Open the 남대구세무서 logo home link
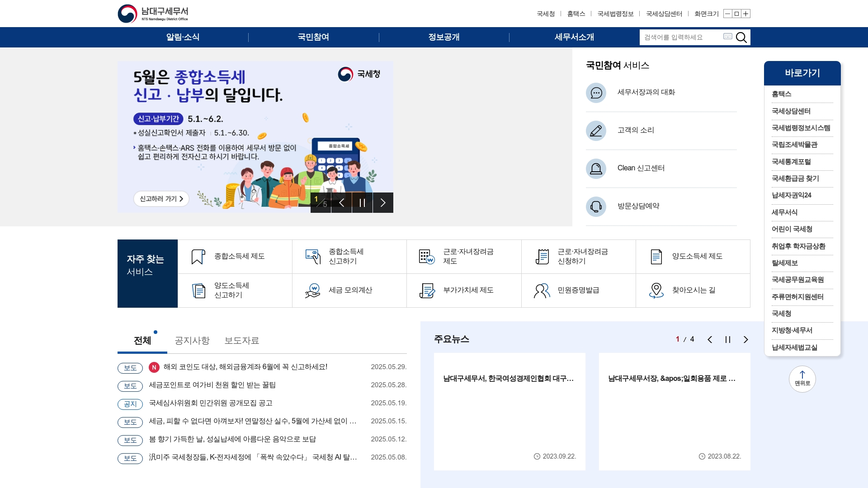 [153, 14]
